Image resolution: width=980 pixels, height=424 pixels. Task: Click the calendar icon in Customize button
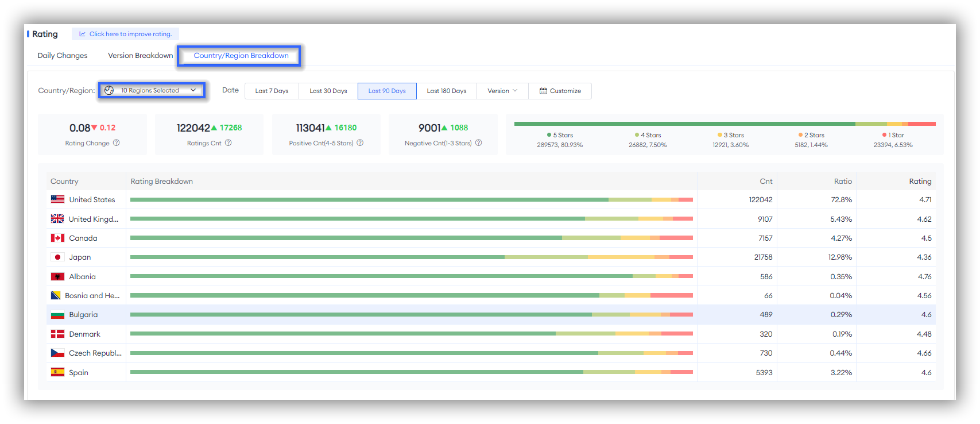(x=543, y=91)
